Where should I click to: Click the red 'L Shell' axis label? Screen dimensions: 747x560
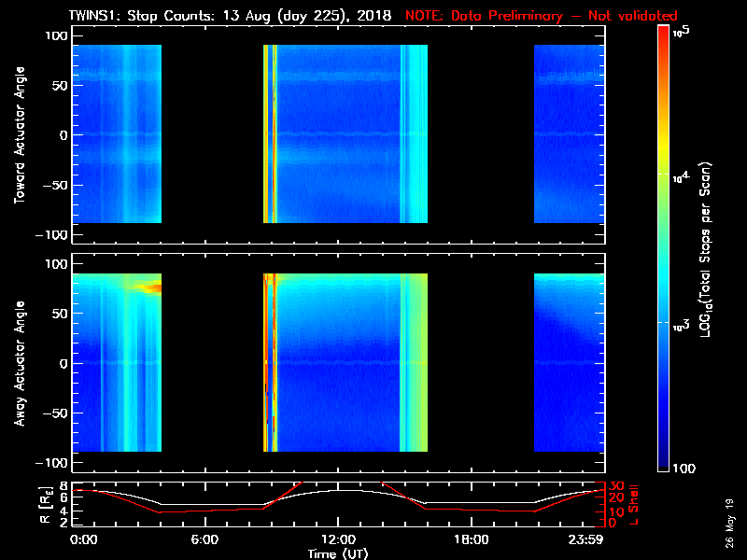634,505
